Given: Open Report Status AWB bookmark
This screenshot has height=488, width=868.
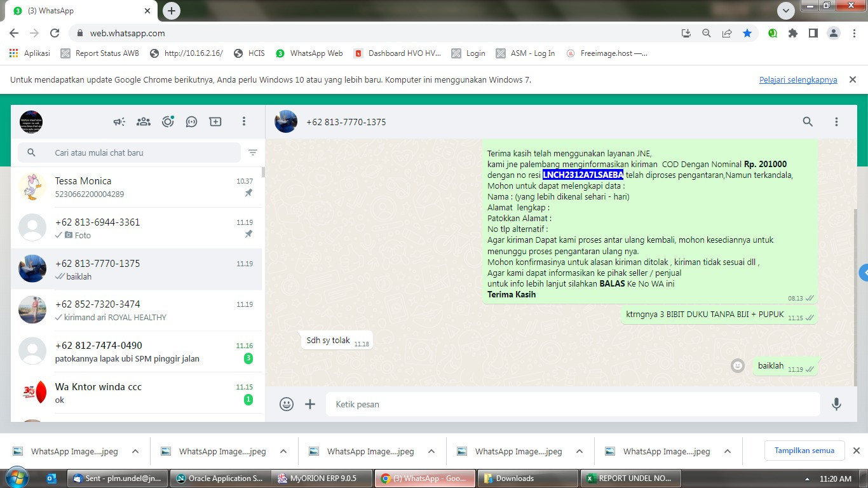Looking at the screenshot, I should pyautogui.click(x=100, y=53).
